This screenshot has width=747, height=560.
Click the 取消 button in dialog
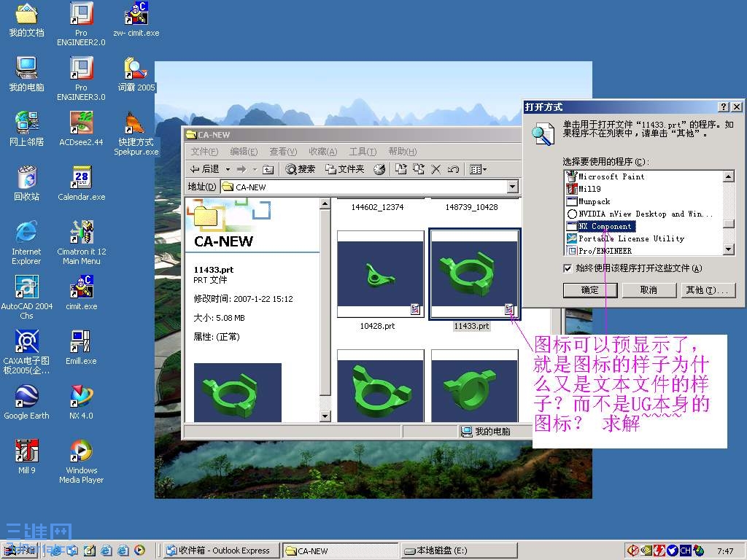(x=649, y=290)
